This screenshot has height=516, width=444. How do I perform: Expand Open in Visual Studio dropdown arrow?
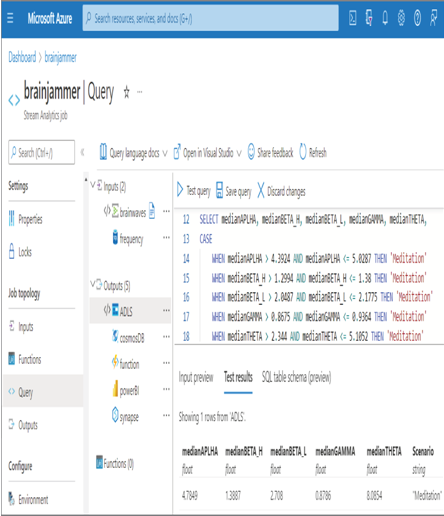[x=239, y=153]
